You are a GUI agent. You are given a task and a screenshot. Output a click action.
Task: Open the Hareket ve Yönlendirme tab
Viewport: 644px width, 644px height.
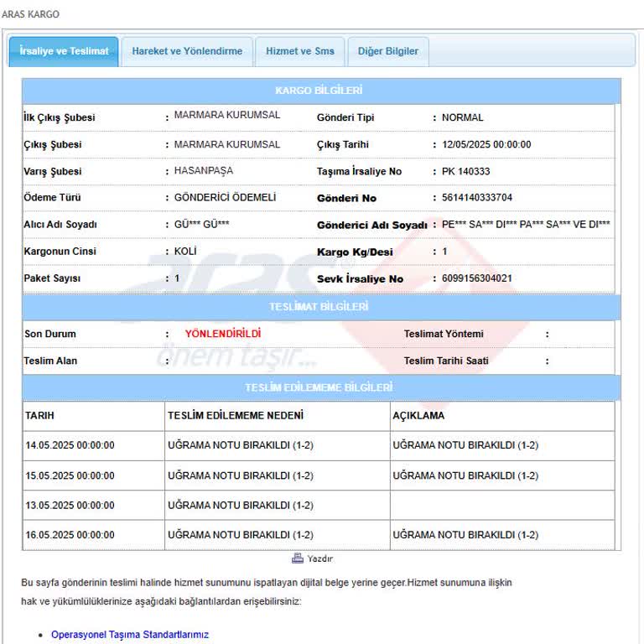tap(187, 51)
